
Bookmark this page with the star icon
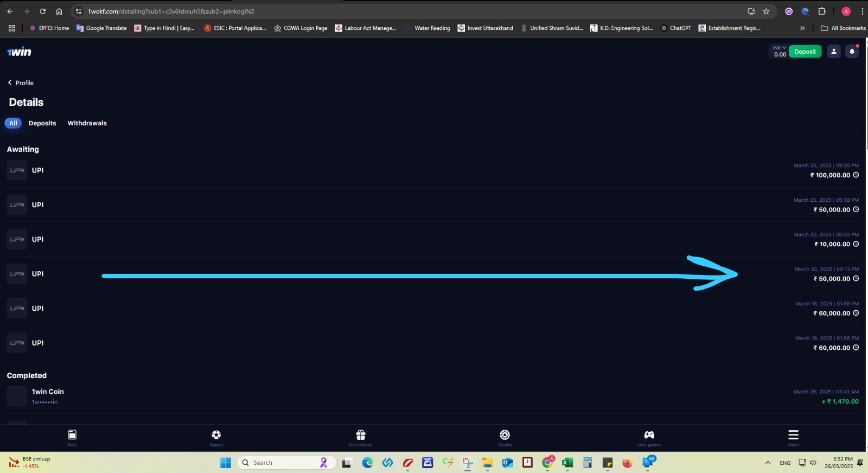click(x=766, y=11)
